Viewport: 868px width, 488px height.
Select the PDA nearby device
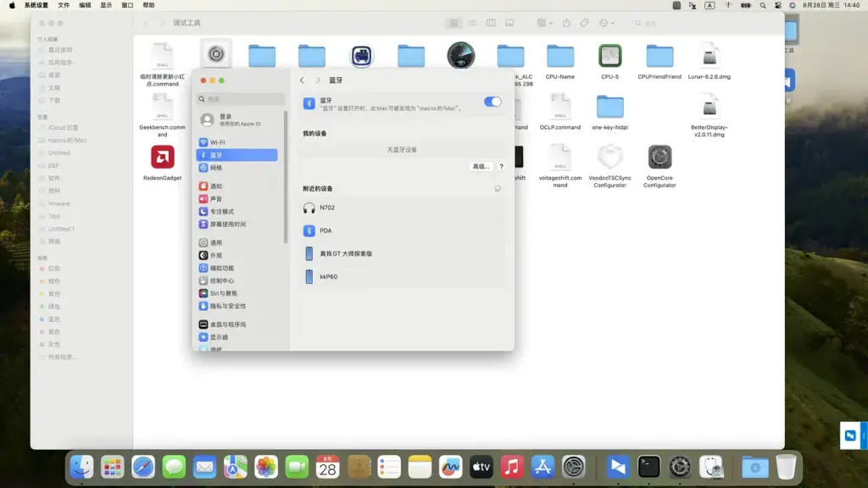(x=403, y=230)
